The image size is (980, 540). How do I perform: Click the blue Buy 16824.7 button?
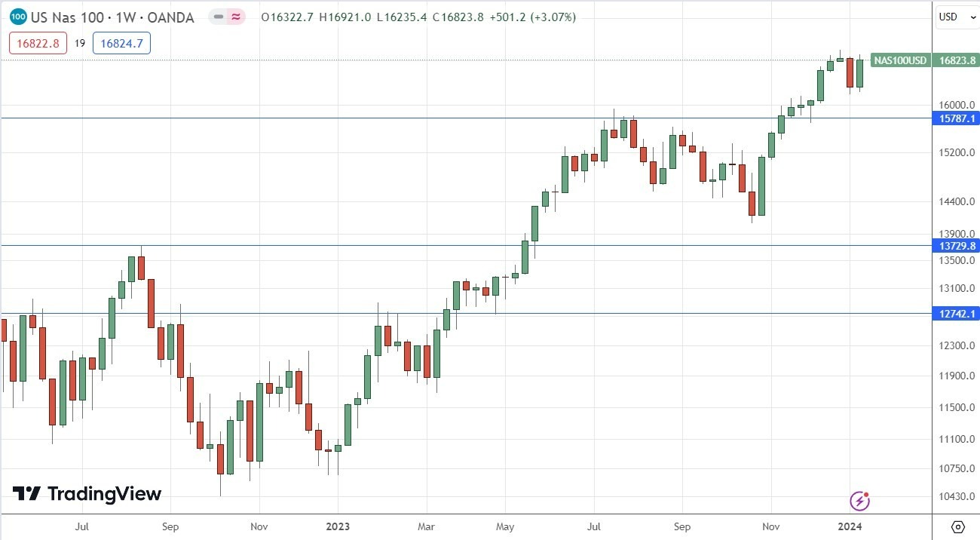click(x=121, y=43)
